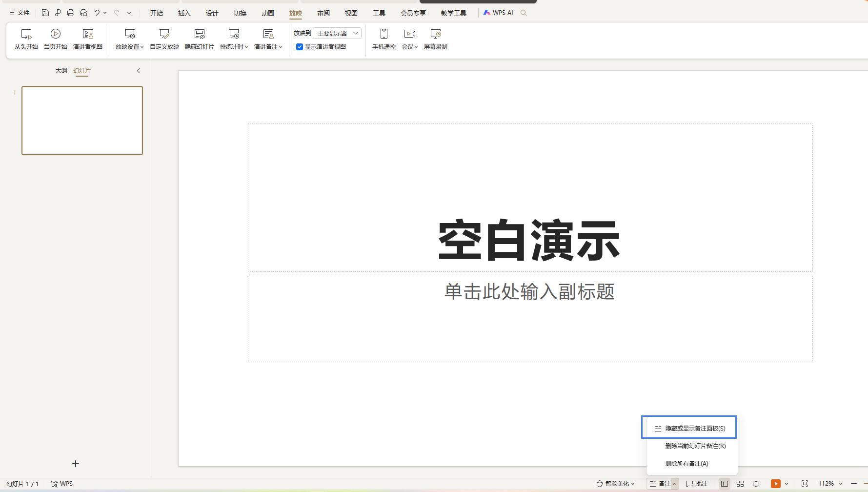This screenshot has width=868, height=492.
Task: Open 自定义放映 custom show
Action: pyautogui.click(x=164, y=34)
